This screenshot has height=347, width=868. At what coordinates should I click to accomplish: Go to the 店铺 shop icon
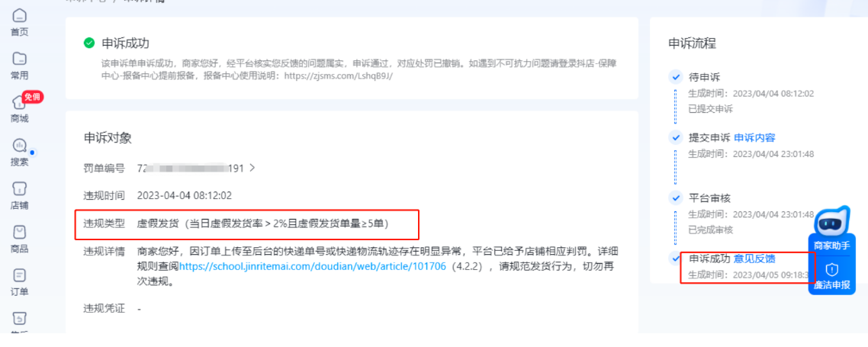[19, 188]
